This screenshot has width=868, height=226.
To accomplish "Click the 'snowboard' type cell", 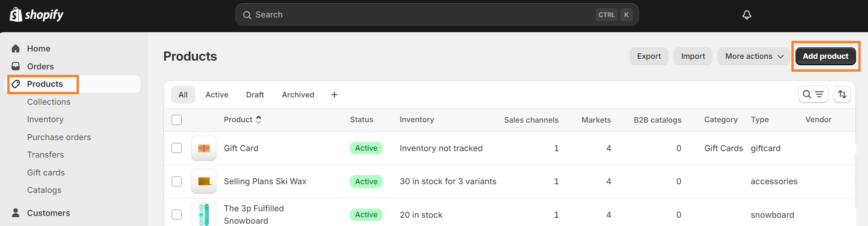I will click(772, 215).
